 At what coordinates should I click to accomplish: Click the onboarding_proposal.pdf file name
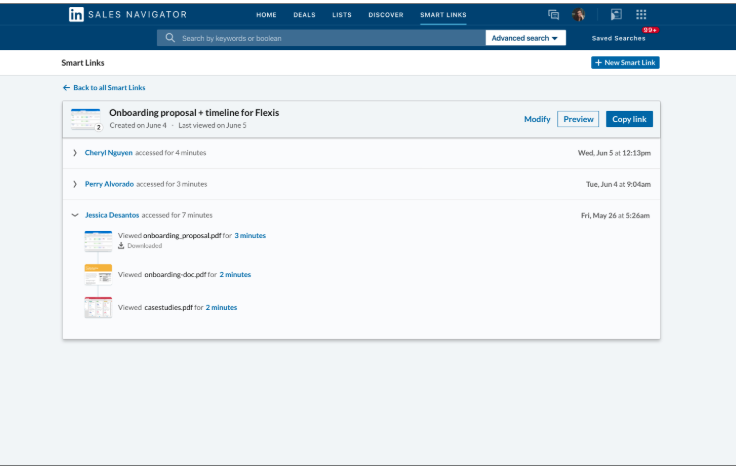[182, 236]
